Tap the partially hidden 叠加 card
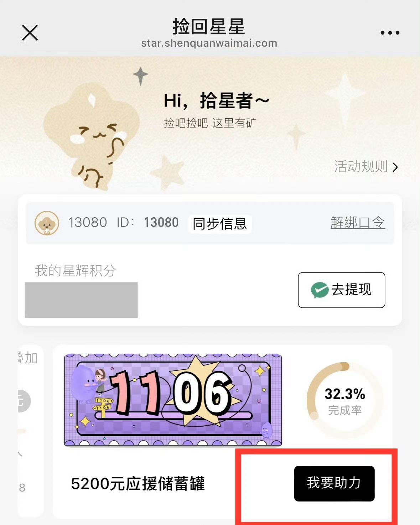Image resolution: width=420 pixels, height=525 pixels. [31, 431]
